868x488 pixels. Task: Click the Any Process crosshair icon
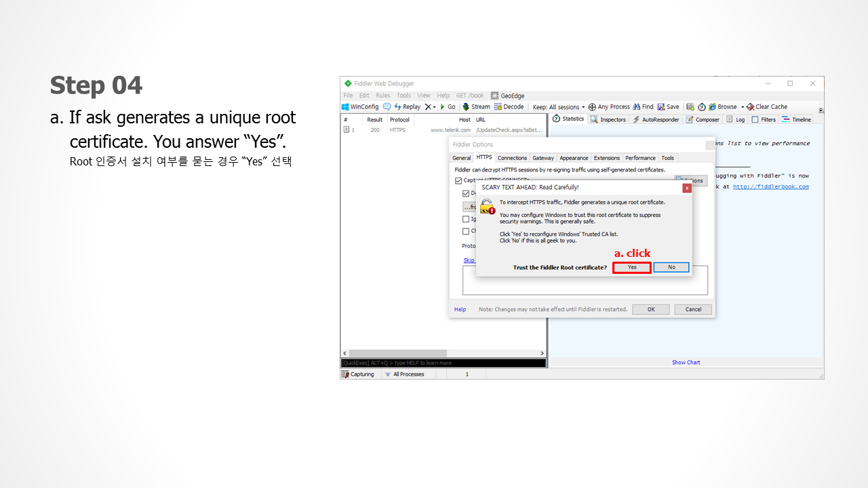coord(592,107)
